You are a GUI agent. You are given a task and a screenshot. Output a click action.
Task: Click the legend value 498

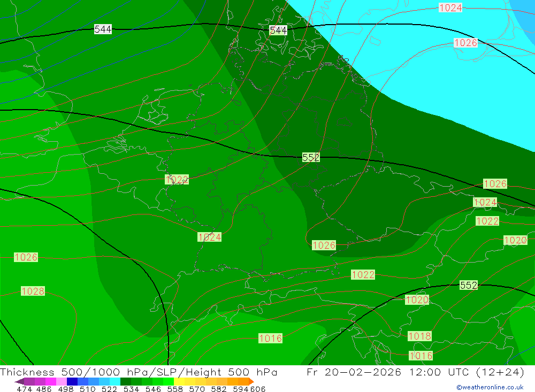[x=65, y=389]
